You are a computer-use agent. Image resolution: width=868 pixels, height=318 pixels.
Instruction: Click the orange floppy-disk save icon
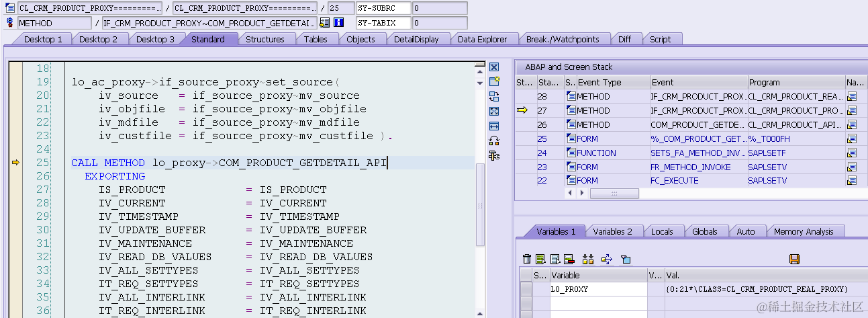click(794, 259)
